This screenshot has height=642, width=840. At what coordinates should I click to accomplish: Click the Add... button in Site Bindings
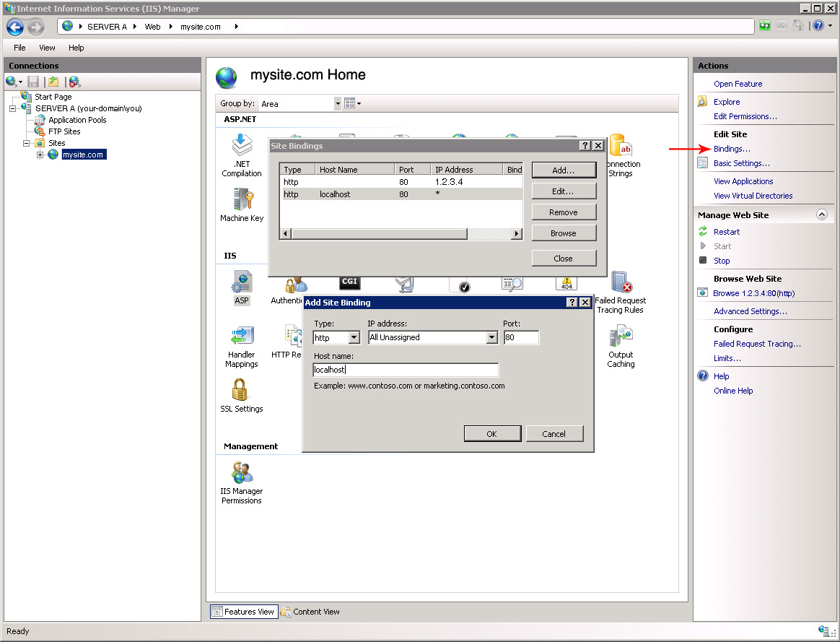tap(564, 170)
